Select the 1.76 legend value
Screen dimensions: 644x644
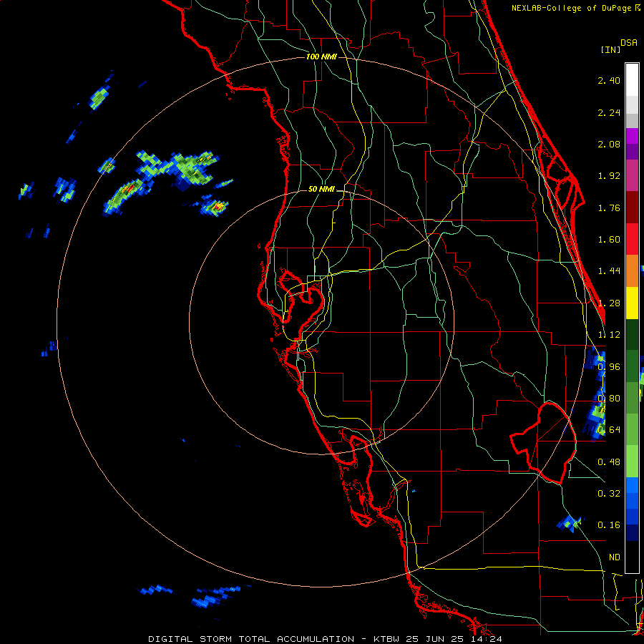pyautogui.click(x=609, y=208)
